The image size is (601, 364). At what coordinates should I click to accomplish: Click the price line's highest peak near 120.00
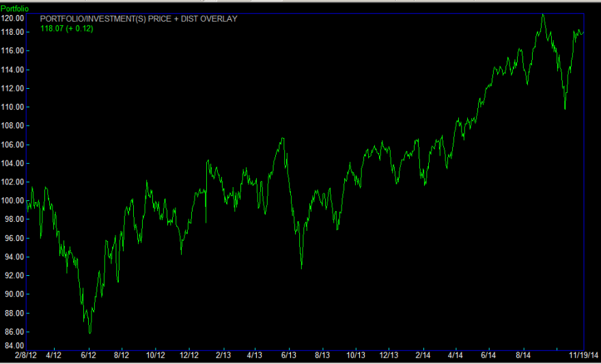tap(543, 14)
